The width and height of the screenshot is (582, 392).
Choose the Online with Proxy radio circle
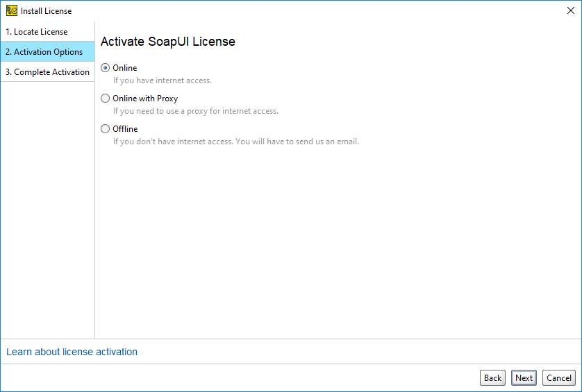point(106,99)
